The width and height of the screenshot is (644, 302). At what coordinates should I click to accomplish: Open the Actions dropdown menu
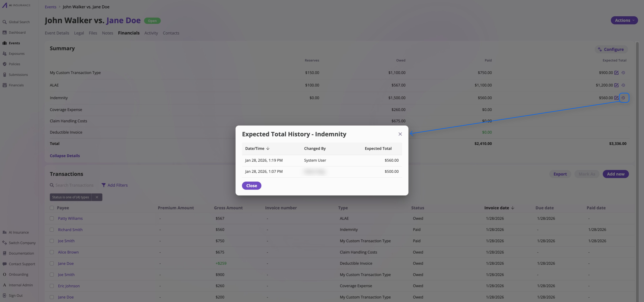624,20
